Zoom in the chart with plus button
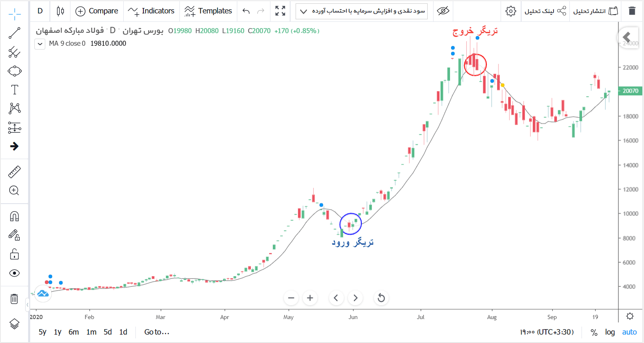The height and width of the screenshot is (343, 644). coord(310,298)
